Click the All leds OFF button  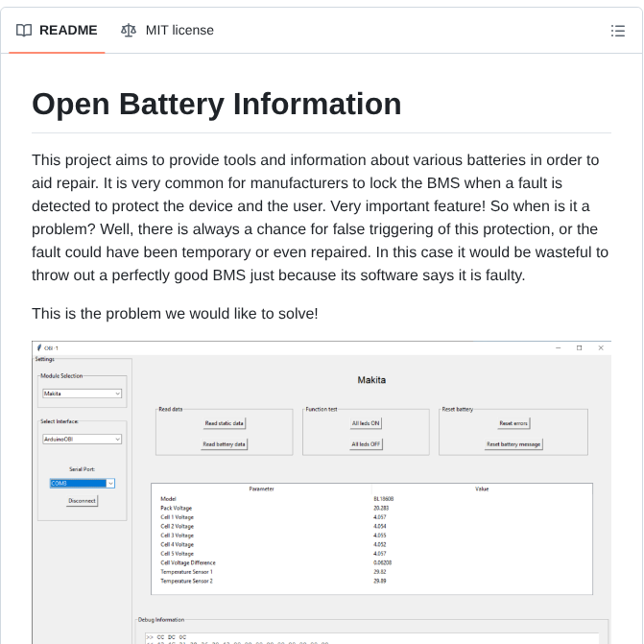(x=366, y=444)
